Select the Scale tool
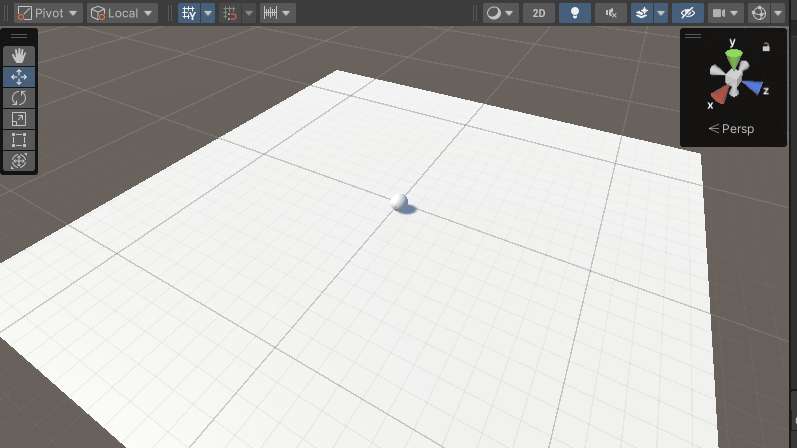The width and height of the screenshot is (797, 448). (19, 119)
